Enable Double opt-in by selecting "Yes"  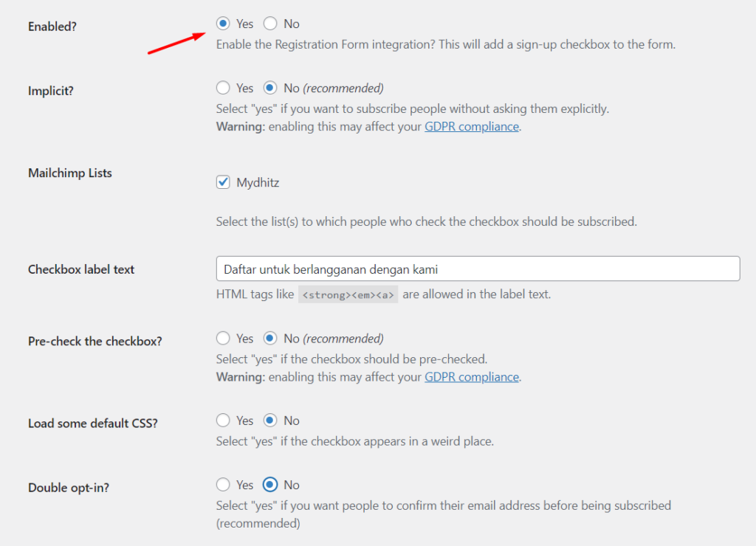224,485
